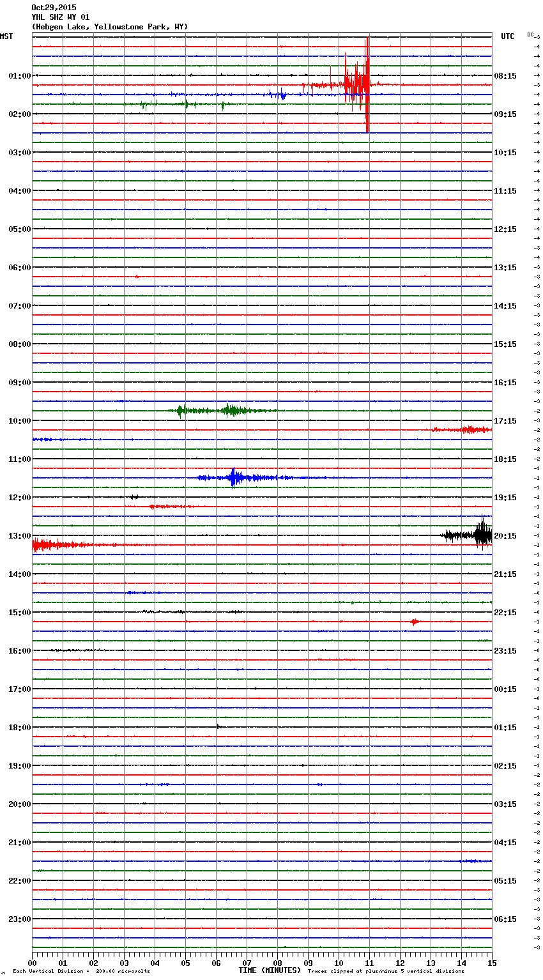Click minute tick label '00' on bottom axis
The height and width of the screenshot is (980, 543).
pyautogui.click(x=32, y=963)
